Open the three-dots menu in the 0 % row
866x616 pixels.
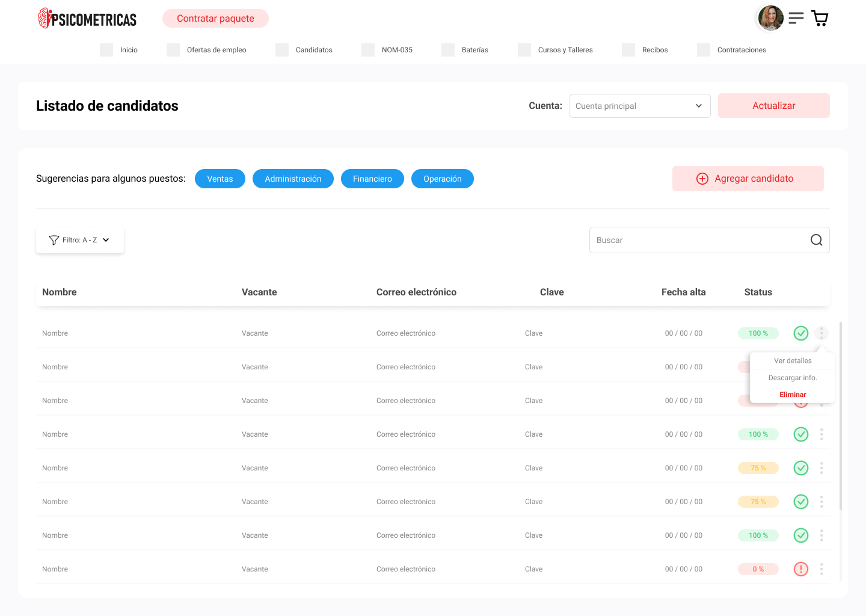(821, 569)
